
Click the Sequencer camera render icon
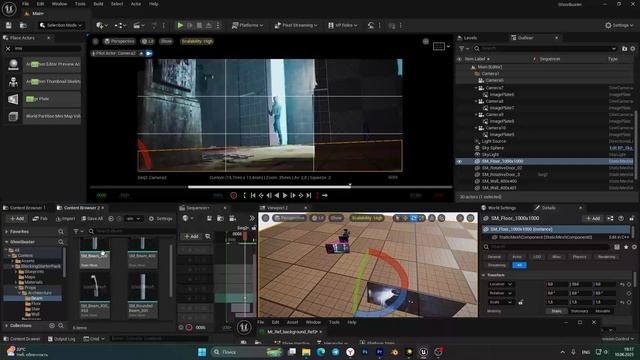[x=233, y=218]
